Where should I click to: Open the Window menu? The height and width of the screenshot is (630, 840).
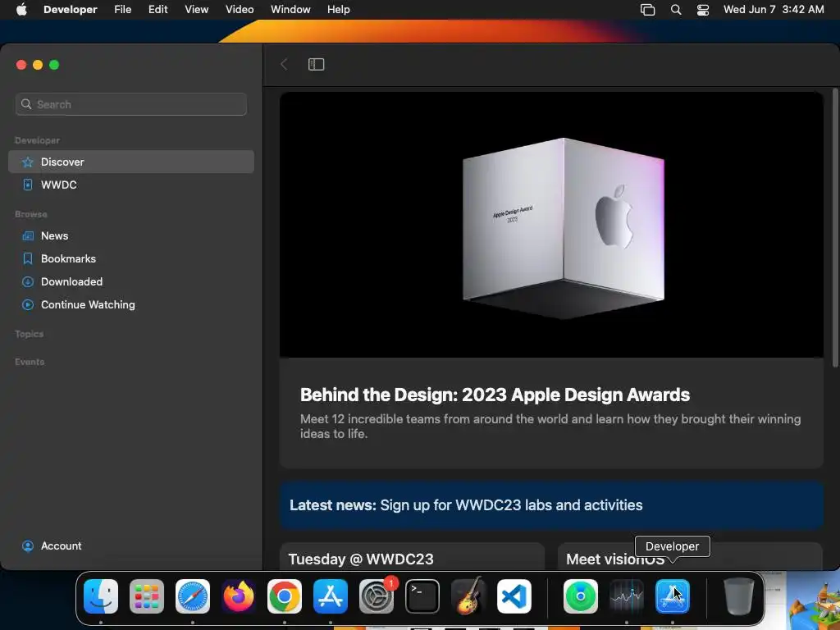coord(290,10)
